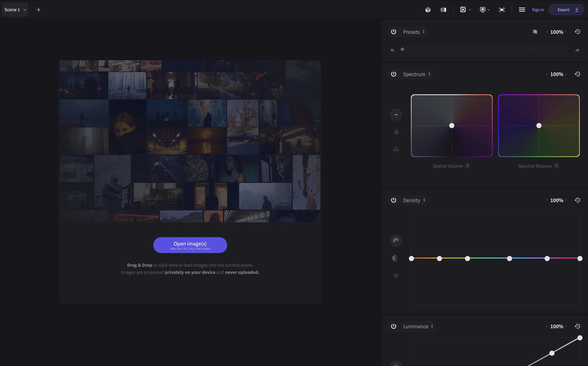Reset the Density panel

coord(577,200)
